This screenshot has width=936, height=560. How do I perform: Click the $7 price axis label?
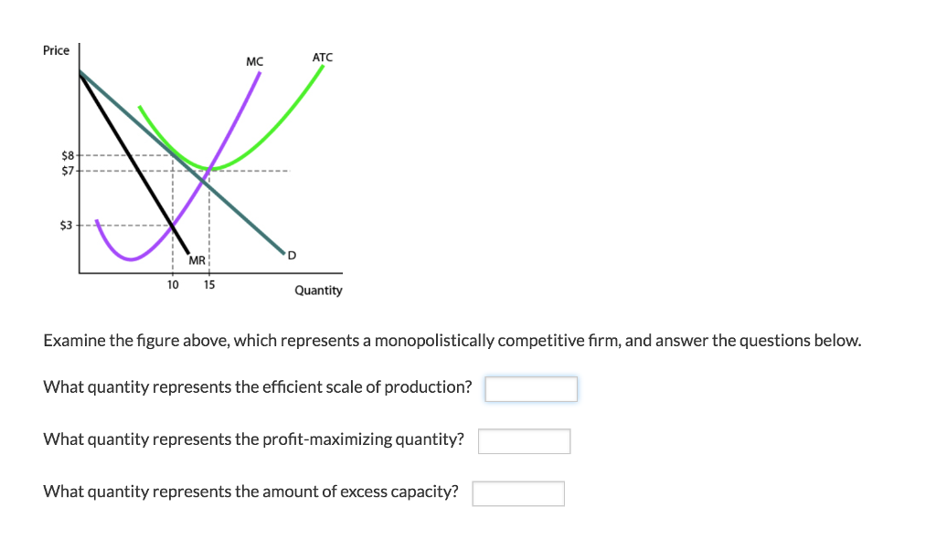click(x=68, y=171)
